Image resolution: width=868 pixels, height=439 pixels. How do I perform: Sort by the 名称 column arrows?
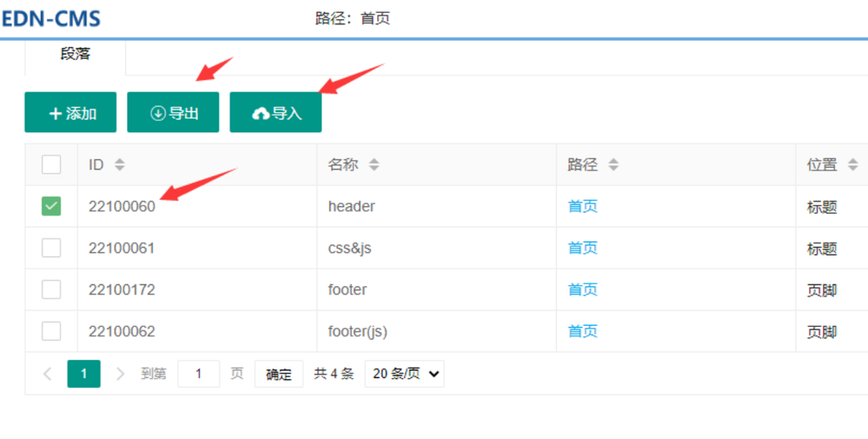[x=374, y=164]
